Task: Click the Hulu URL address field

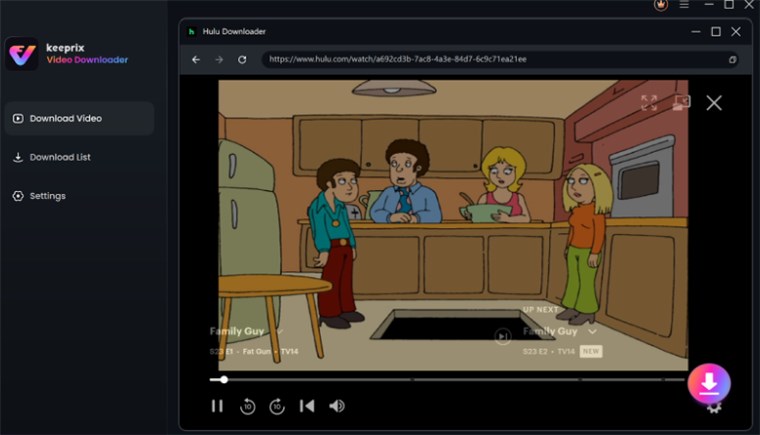Action: click(x=495, y=59)
